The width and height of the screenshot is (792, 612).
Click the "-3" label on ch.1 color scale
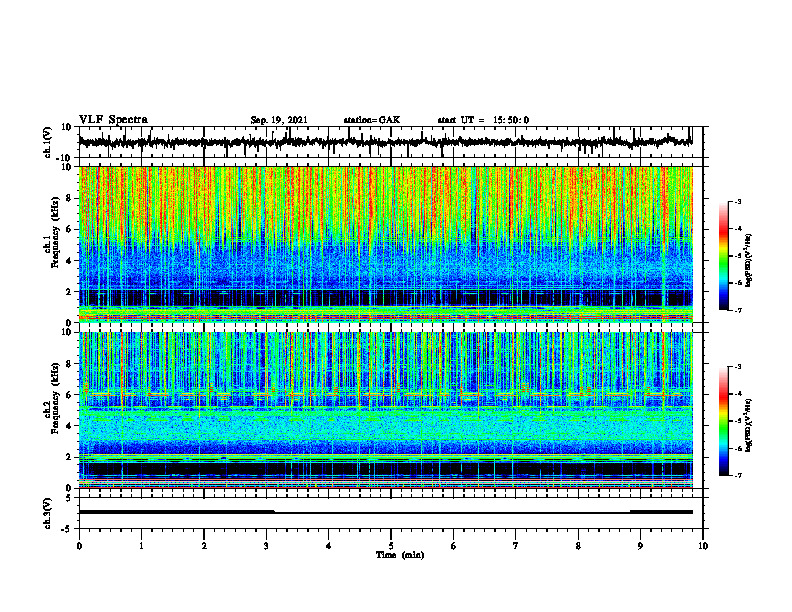click(738, 201)
